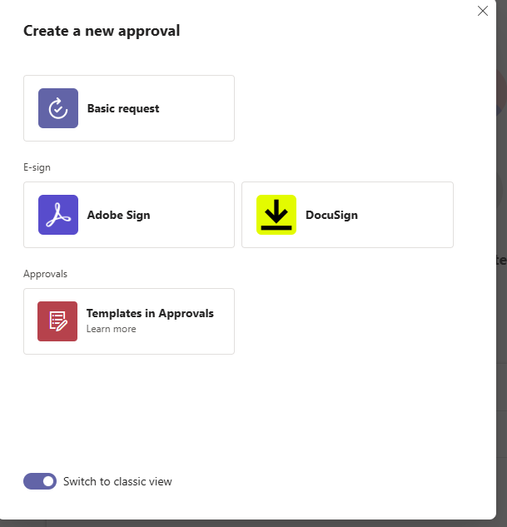Viewport: 507px width, 527px height.
Task: Open Templates in Approvals title text
Action: coord(150,313)
